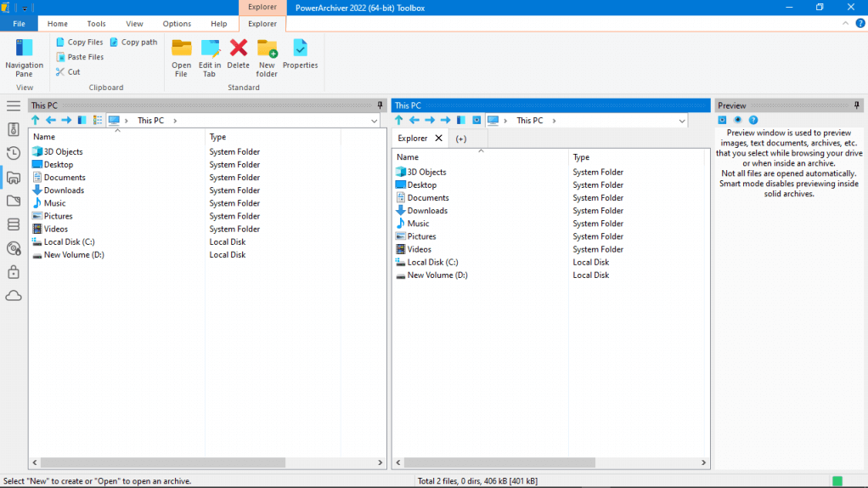Viewport: 868px width, 488px height.
Task: Click the Cut scissors button
Action: click(68, 72)
